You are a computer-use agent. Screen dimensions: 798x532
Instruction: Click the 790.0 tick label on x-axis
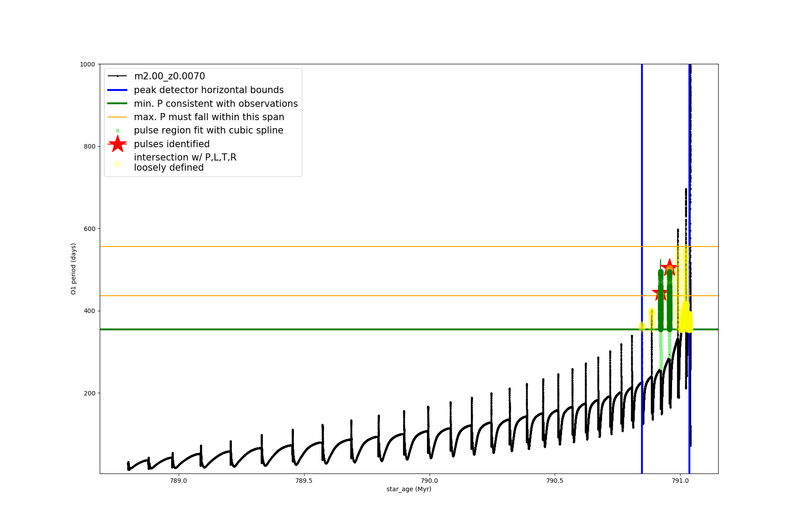pyautogui.click(x=429, y=481)
